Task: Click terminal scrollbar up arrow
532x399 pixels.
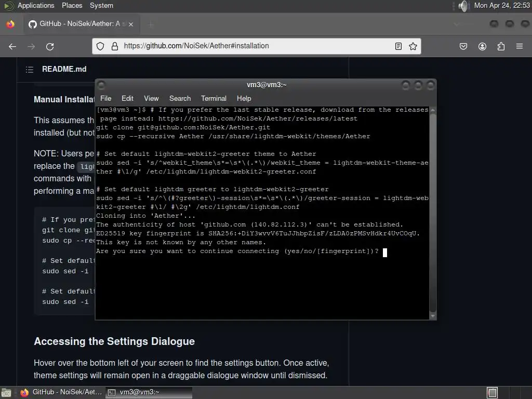Action: click(433, 110)
